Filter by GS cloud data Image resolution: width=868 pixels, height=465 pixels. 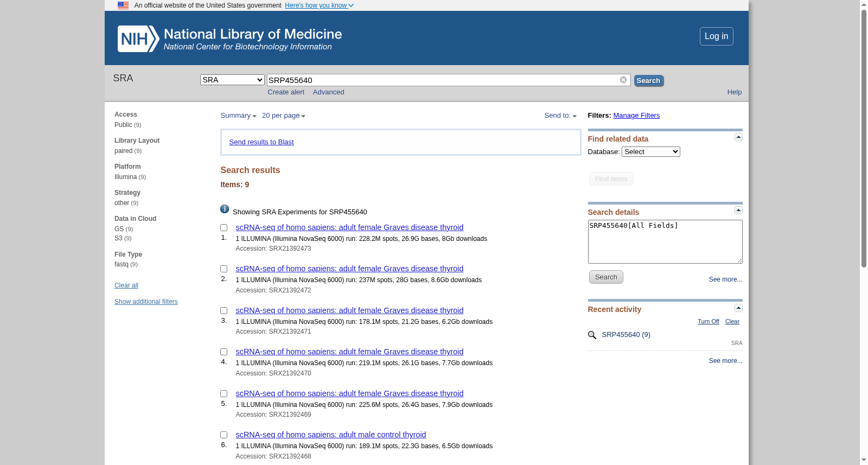(119, 229)
